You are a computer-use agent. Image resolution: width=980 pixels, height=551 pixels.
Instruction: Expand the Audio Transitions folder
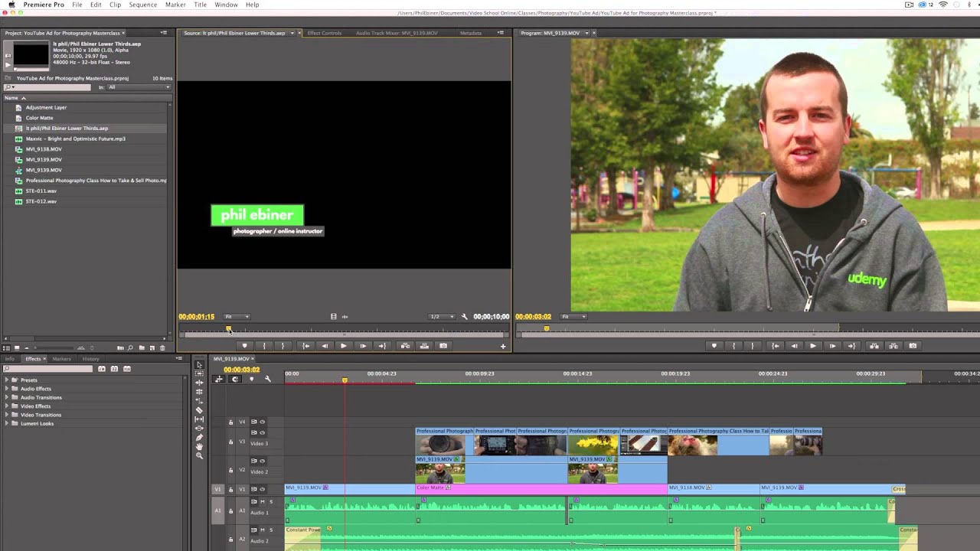(7, 397)
